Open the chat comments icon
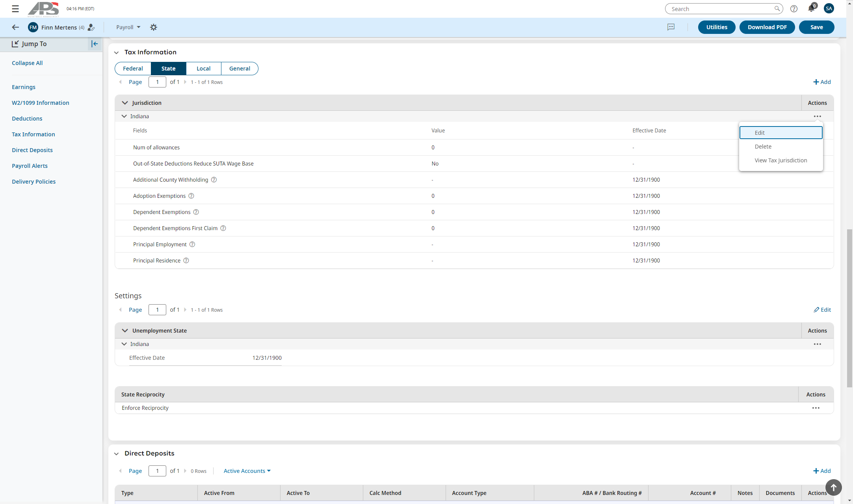The height and width of the screenshot is (504, 853). [671, 27]
